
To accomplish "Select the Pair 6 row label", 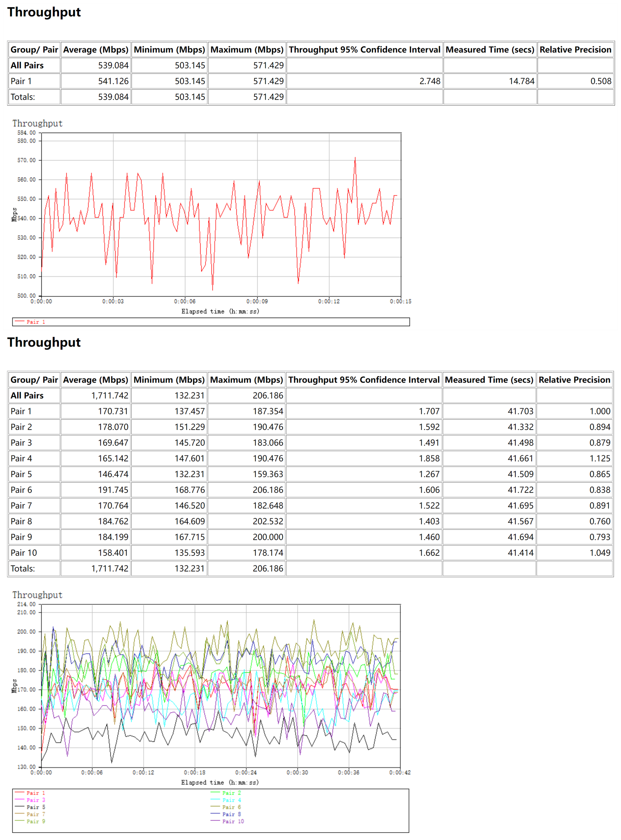I will point(21,490).
